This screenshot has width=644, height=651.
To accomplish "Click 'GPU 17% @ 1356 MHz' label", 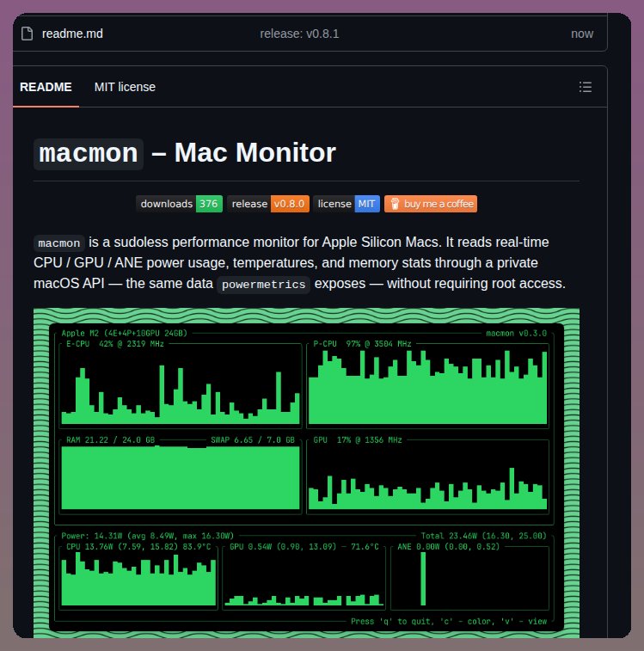I will 358,439.
